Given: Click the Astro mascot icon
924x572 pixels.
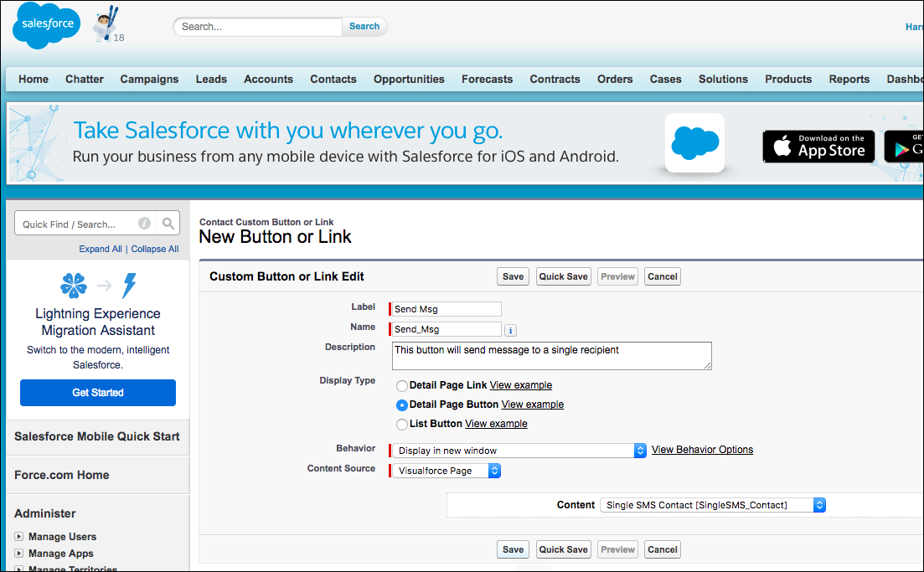Looking at the screenshot, I should (106, 23).
